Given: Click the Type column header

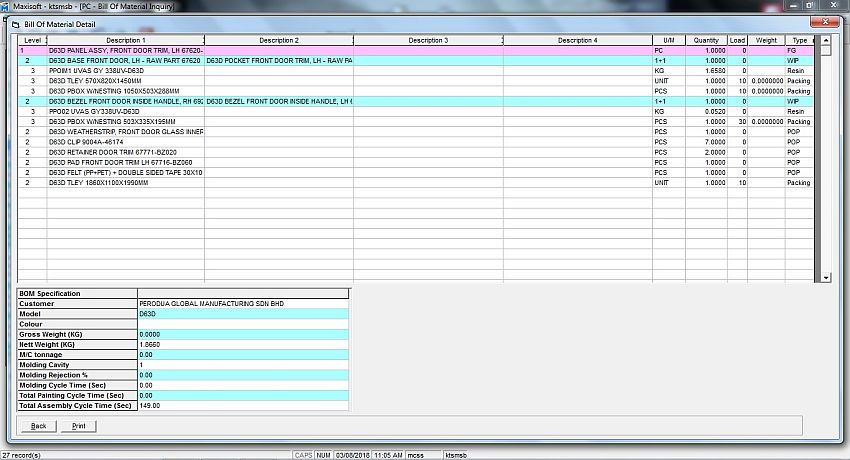Looking at the screenshot, I should click(800, 40).
